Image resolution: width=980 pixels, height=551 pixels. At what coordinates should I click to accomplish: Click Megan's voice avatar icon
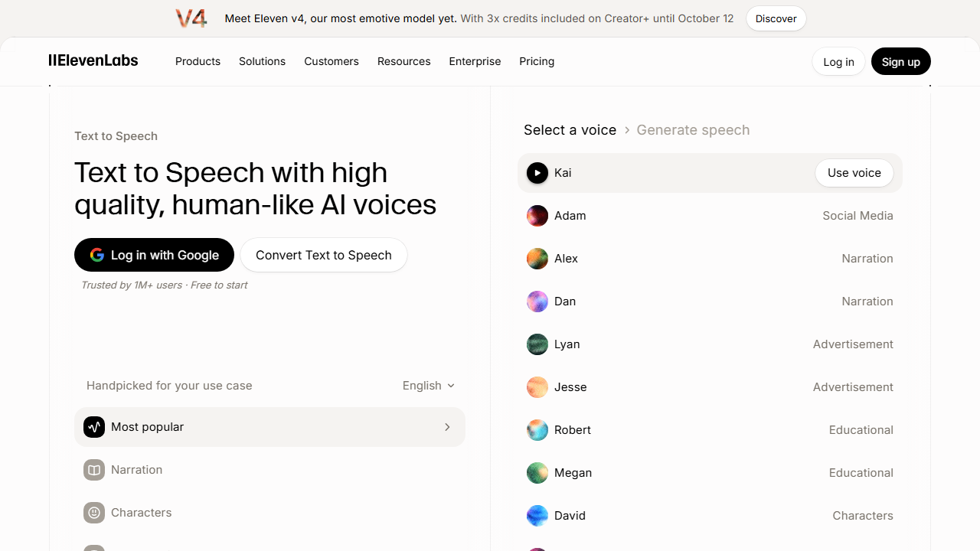[537, 473]
